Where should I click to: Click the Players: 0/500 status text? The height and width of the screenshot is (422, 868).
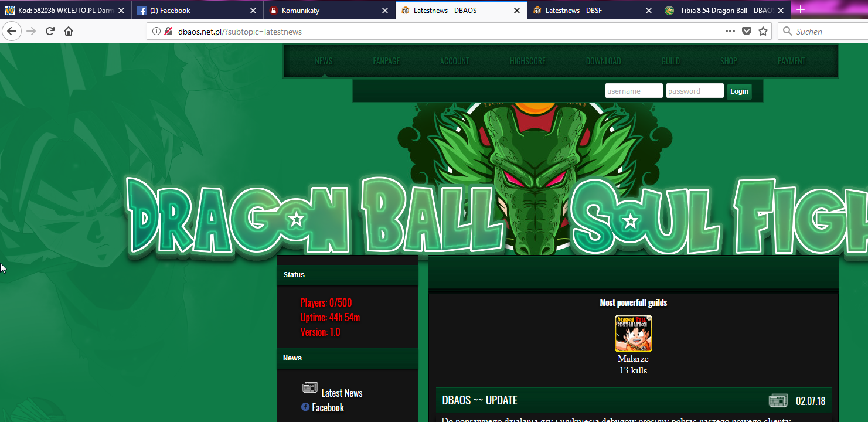click(326, 303)
